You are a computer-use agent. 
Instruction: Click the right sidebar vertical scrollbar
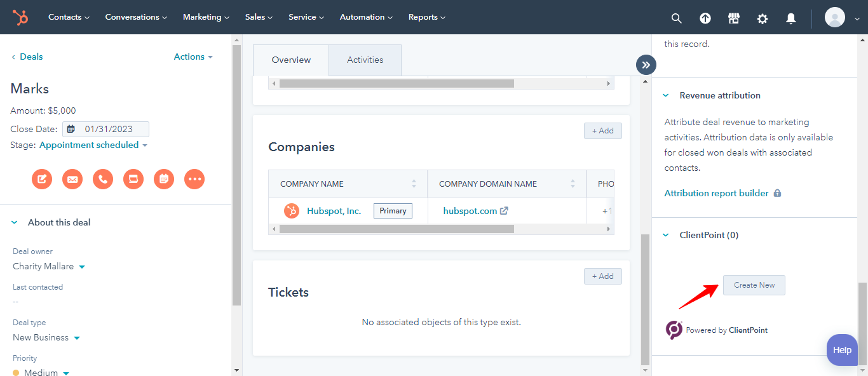[x=862, y=324]
